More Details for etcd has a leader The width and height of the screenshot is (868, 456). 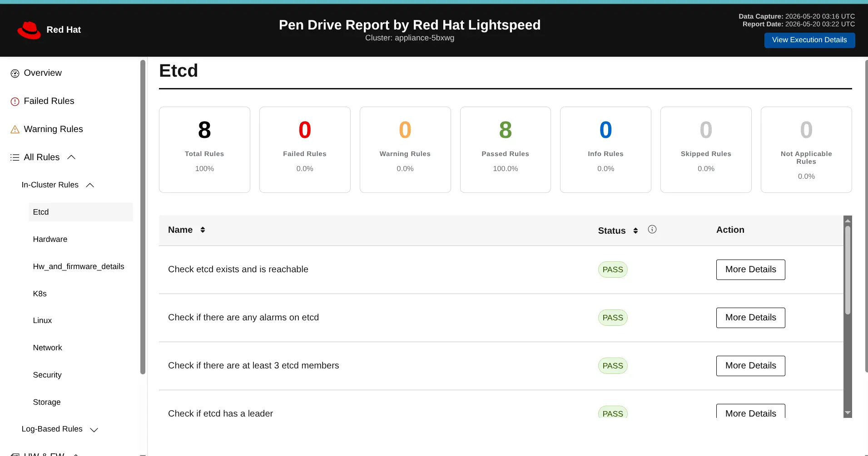(750, 411)
